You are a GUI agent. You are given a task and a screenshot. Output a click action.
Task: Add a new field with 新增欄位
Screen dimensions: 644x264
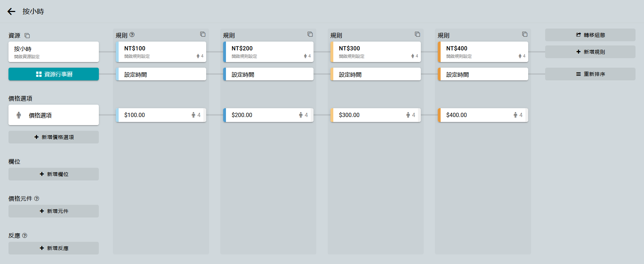pos(54,174)
